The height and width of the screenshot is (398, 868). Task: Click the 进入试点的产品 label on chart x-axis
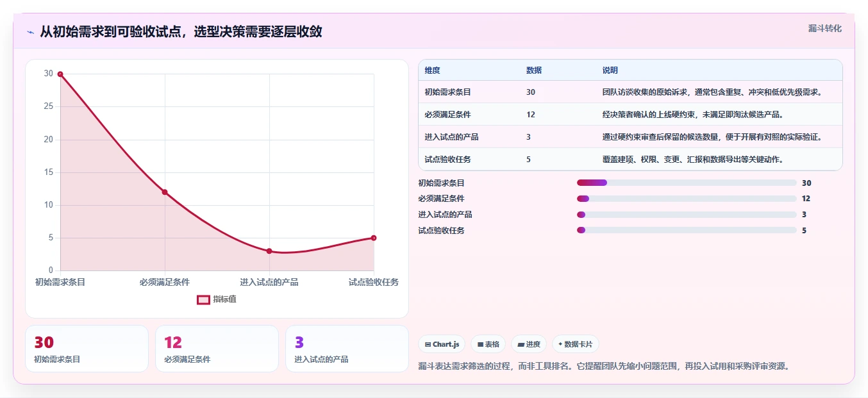click(269, 282)
